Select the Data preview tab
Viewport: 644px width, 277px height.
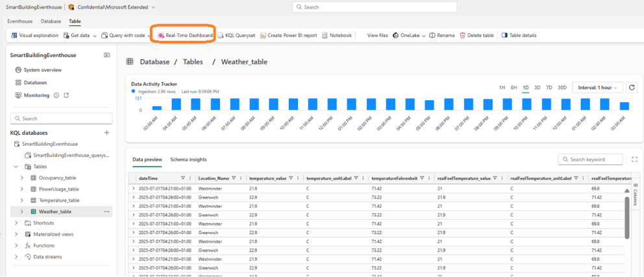[147, 159]
